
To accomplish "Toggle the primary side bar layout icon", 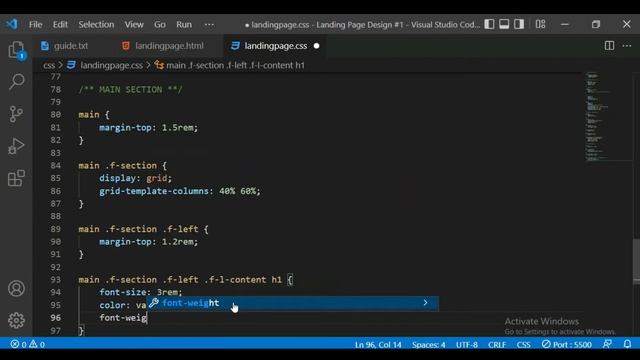I will coord(489,24).
